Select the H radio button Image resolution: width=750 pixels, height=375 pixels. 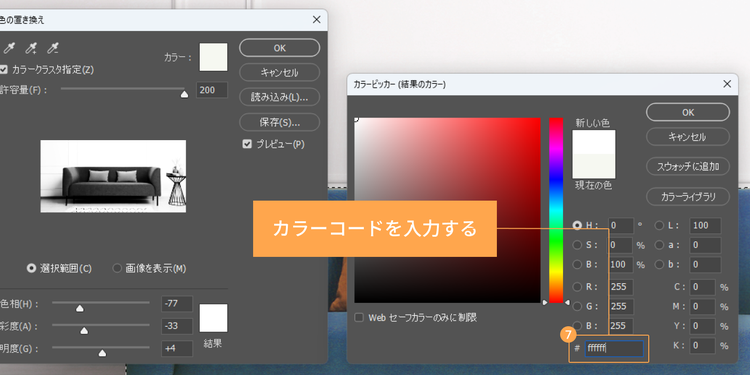[x=577, y=225]
